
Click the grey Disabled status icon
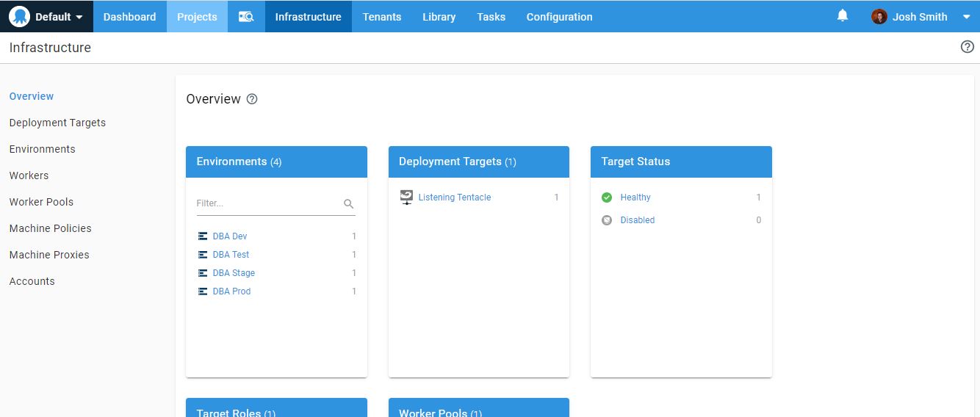pos(607,220)
